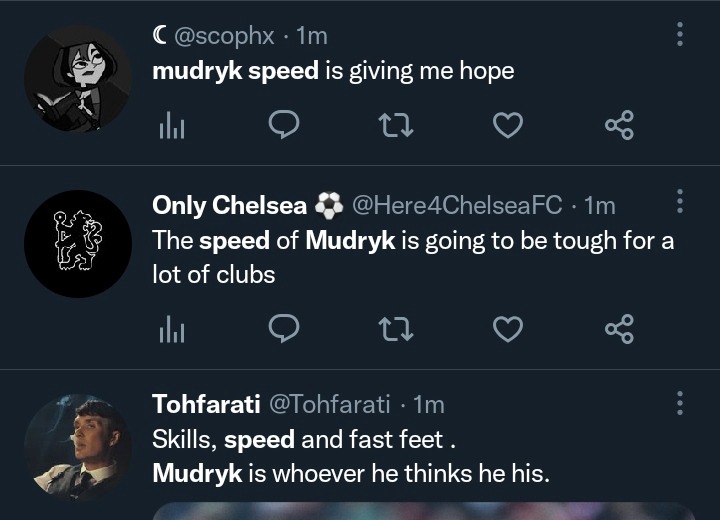Open Only Chelsea's profile avatar
Viewport: 720px width, 520px height.
click(x=78, y=244)
